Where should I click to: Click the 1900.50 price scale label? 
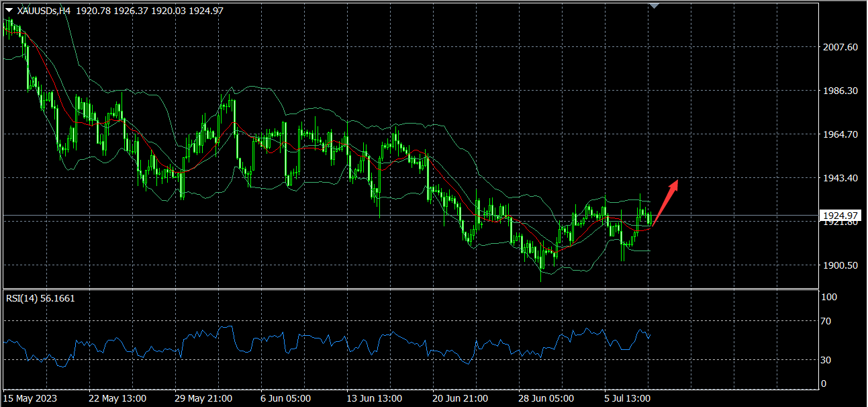click(840, 265)
